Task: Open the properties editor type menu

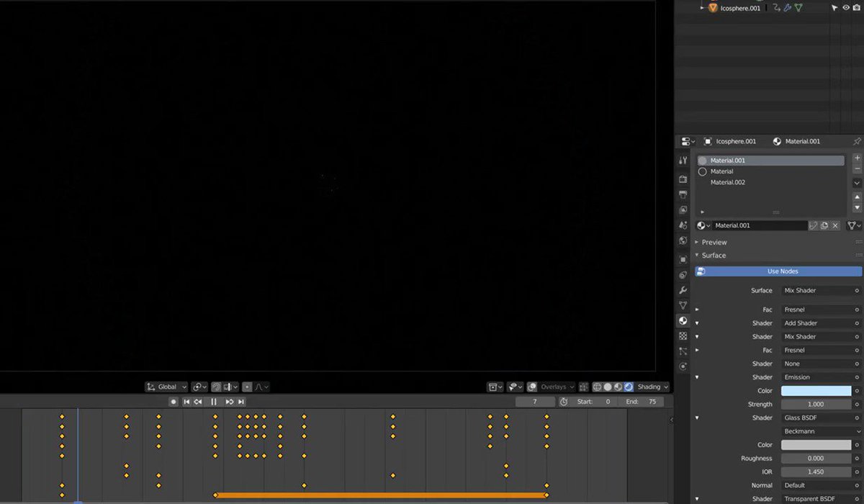Action: coord(688,141)
